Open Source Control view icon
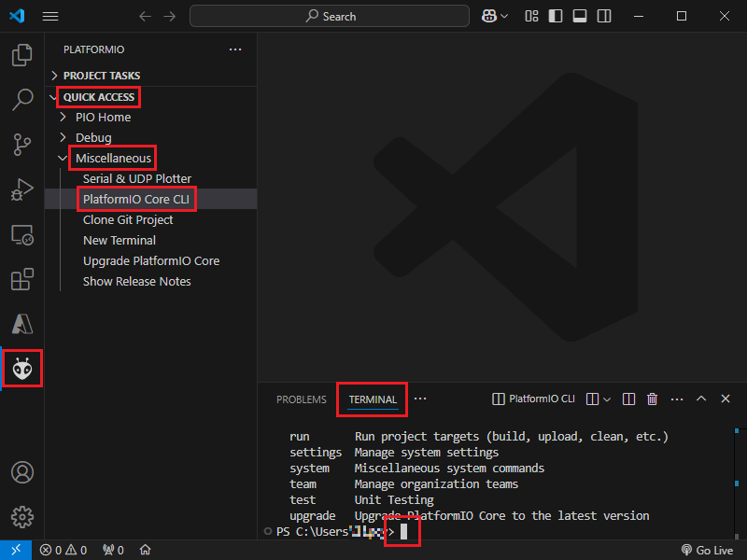This screenshot has height=560, width=747. click(21, 144)
